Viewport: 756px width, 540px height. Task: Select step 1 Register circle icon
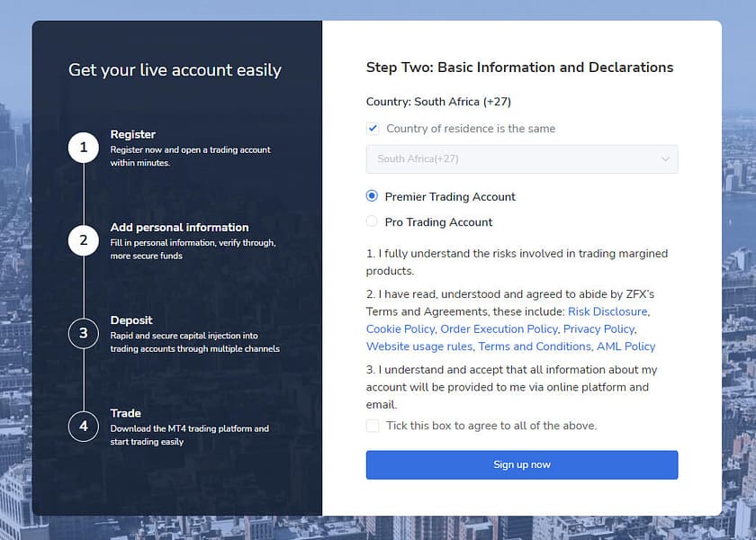coord(83,148)
